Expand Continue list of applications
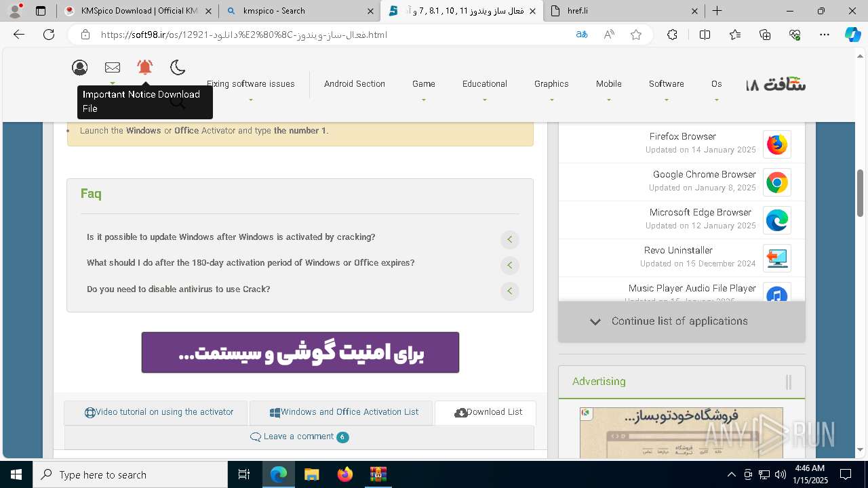This screenshot has width=868, height=488. [x=682, y=321]
